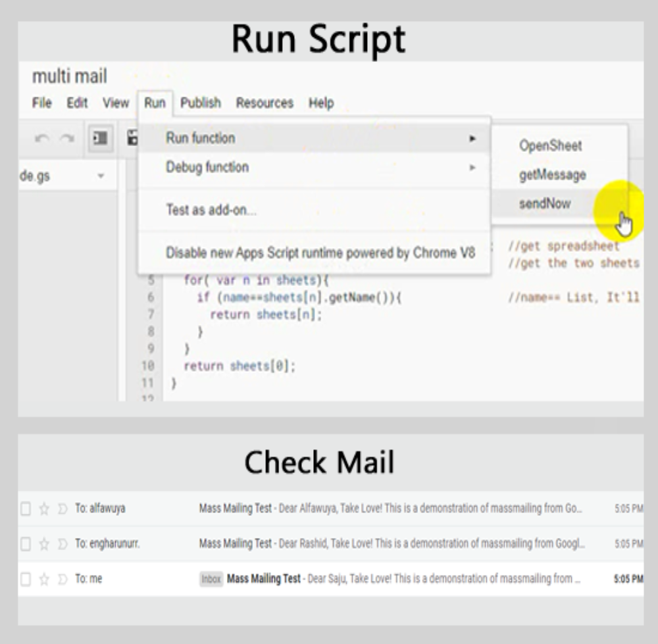Choose sendNow from the function list
This screenshot has height=644, width=658.
click(x=545, y=204)
